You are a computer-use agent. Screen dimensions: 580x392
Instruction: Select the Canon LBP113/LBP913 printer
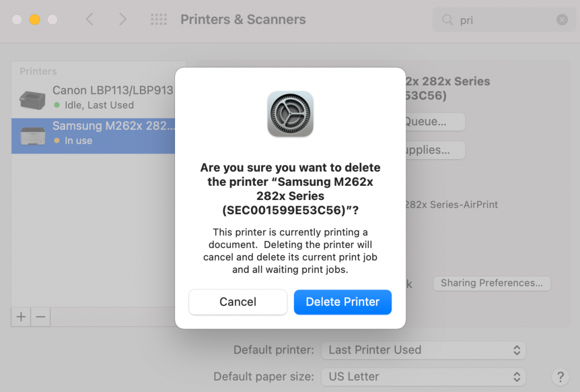pyautogui.click(x=93, y=98)
